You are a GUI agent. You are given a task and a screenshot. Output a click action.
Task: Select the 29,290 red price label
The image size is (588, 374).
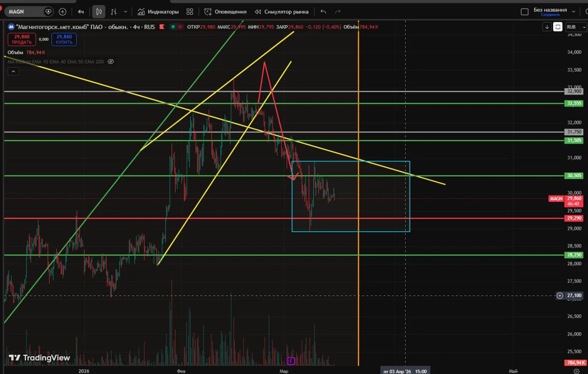(574, 218)
